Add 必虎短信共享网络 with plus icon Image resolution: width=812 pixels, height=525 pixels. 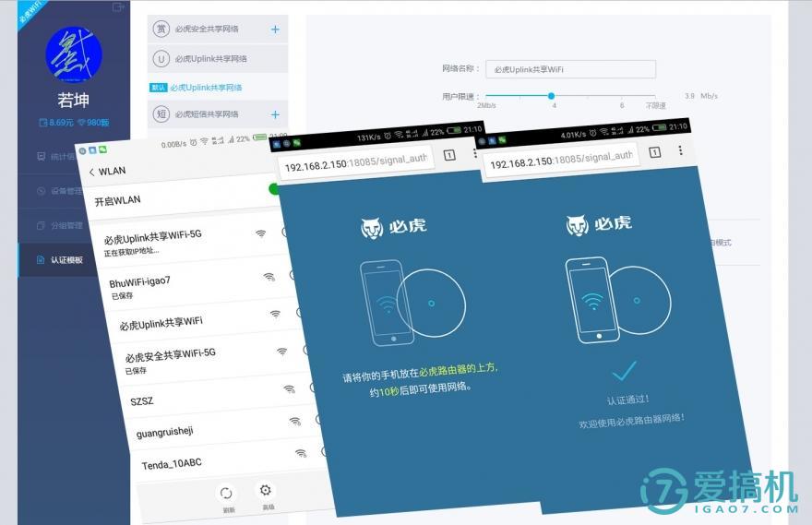tap(275, 114)
